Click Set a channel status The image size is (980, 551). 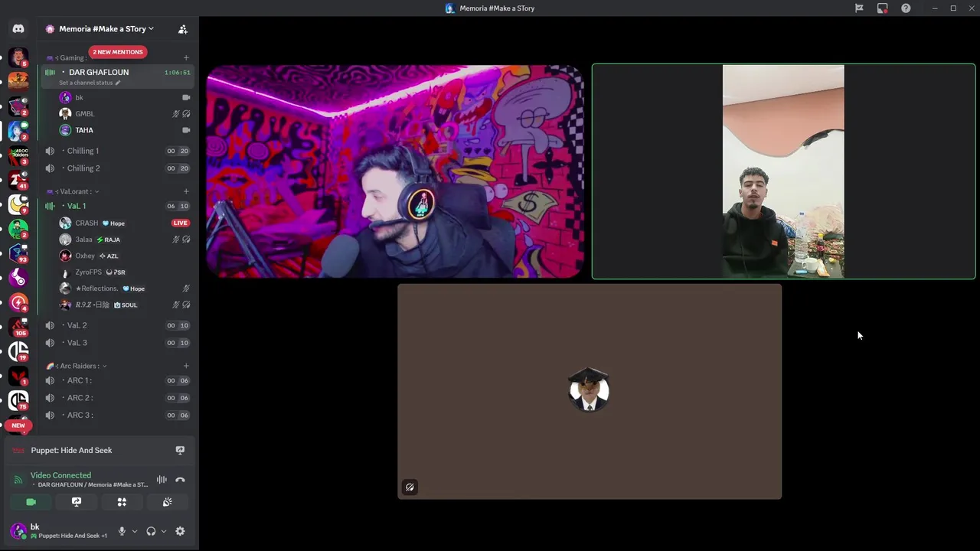(x=86, y=83)
